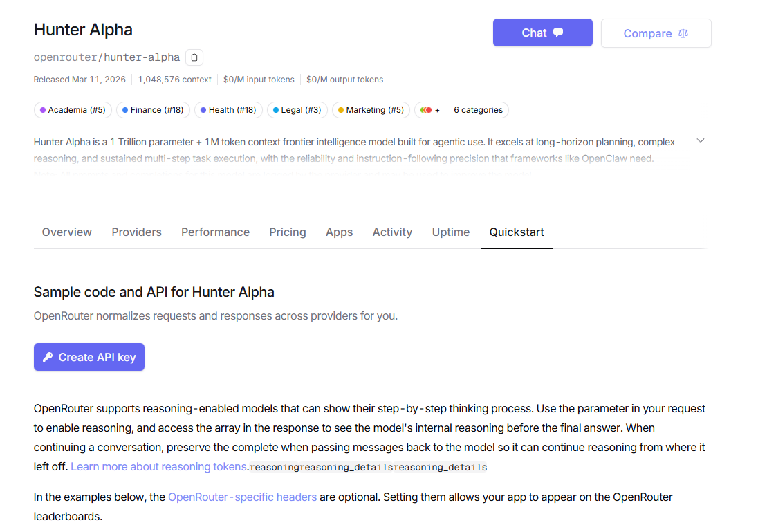Open the Overview tab
This screenshot has height=532, width=758.
point(67,232)
